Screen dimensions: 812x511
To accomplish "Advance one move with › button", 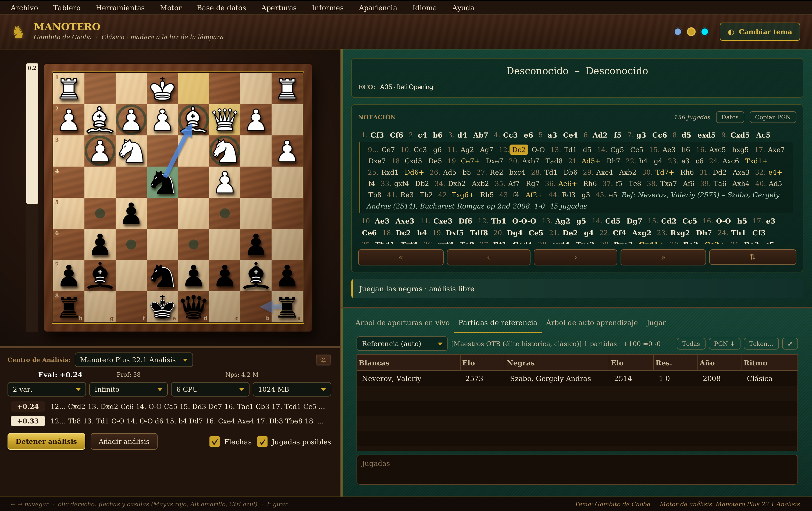I will [x=575, y=257].
